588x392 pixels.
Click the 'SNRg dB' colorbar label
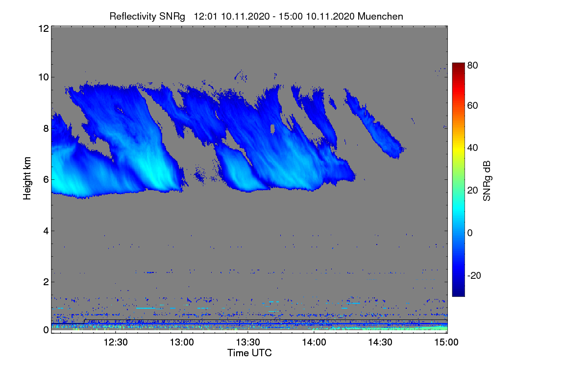[x=487, y=181]
